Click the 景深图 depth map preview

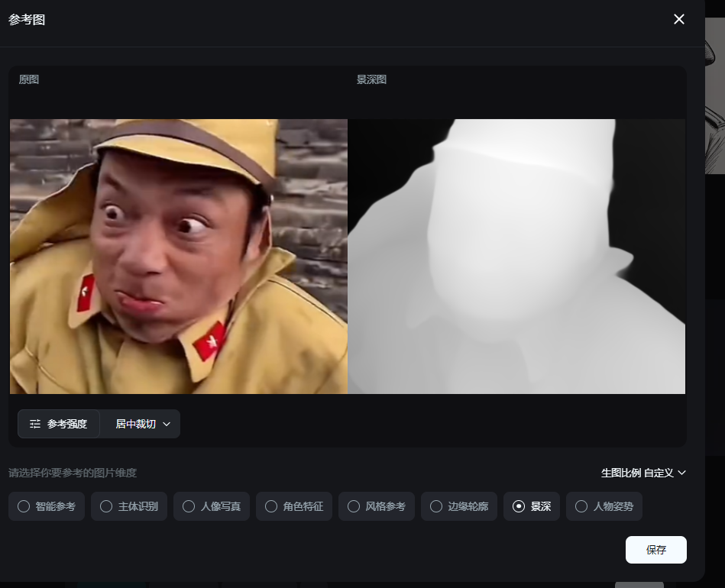coord(516,257)
